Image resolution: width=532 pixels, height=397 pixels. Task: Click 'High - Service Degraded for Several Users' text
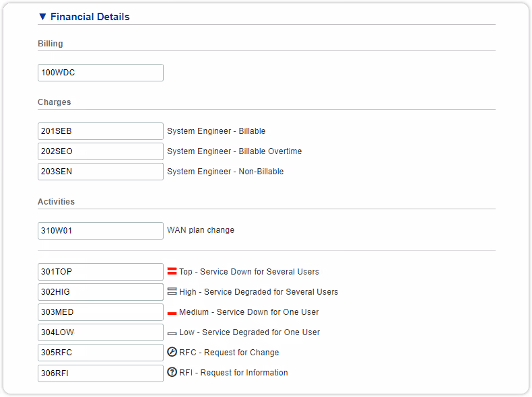click(x=259, y=292)
